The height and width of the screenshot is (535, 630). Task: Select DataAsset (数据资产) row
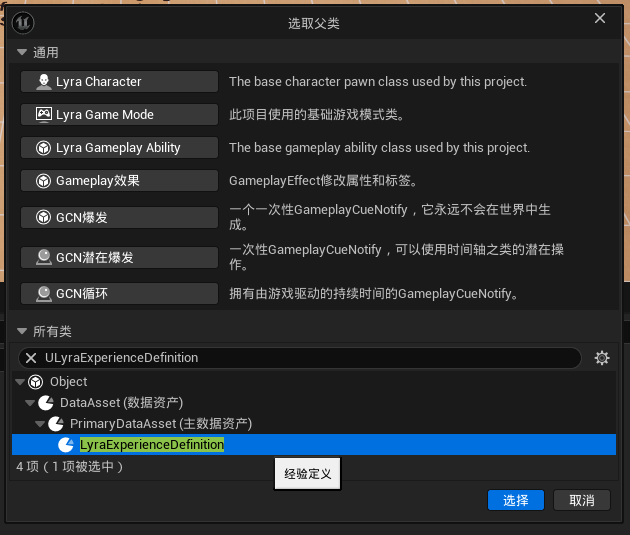click(x=314, y=403)
